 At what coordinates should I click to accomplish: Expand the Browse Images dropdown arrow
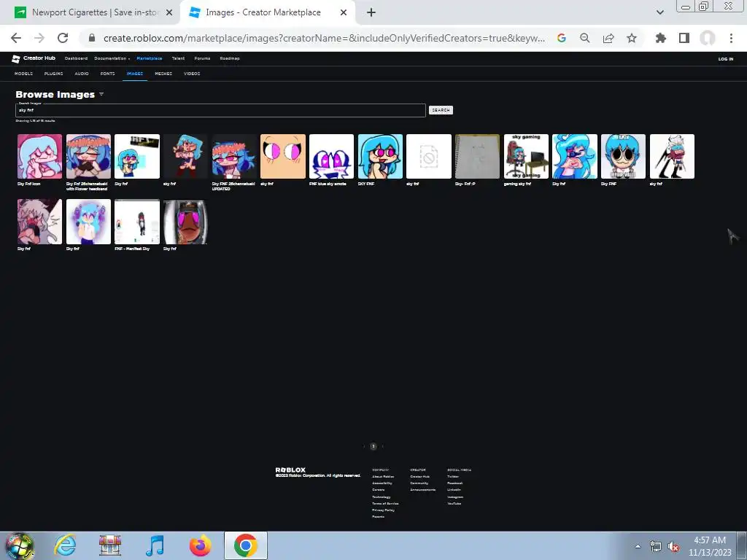point(101,94)
